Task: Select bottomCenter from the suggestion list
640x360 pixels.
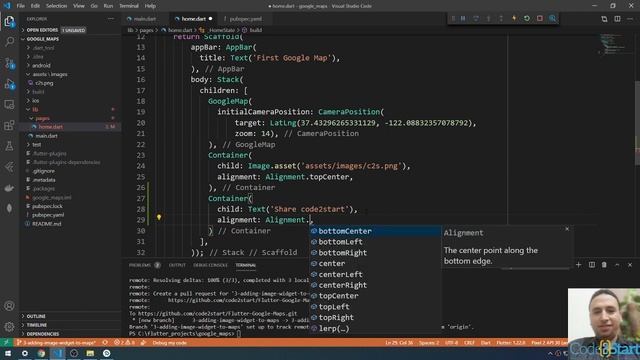Action: click(375, 231)
